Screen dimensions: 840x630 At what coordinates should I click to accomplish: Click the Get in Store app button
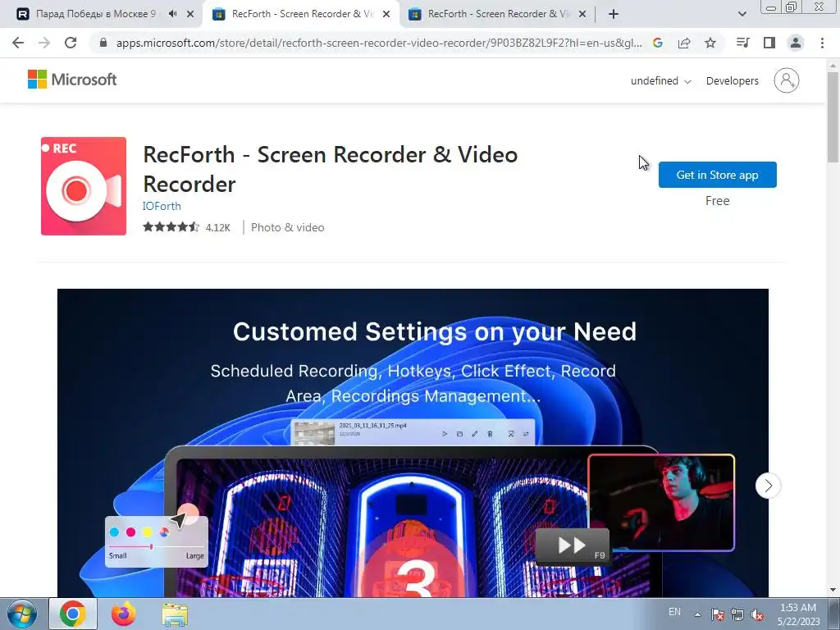click(x=717, y=175)
